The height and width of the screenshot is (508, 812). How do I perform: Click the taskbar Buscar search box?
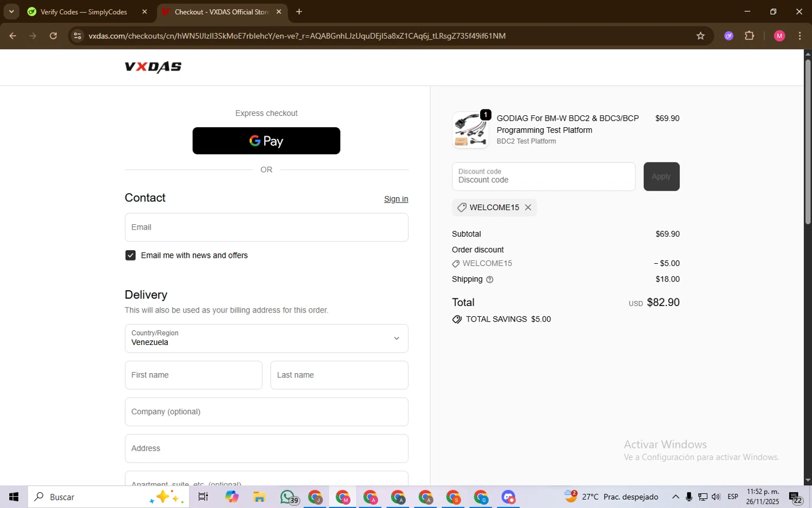pos(109,497)
